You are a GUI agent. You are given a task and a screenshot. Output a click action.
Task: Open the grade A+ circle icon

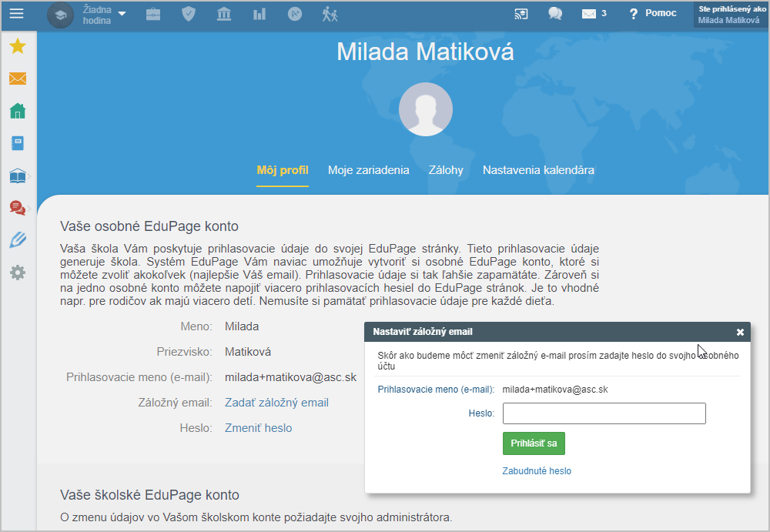pos(295,15)
